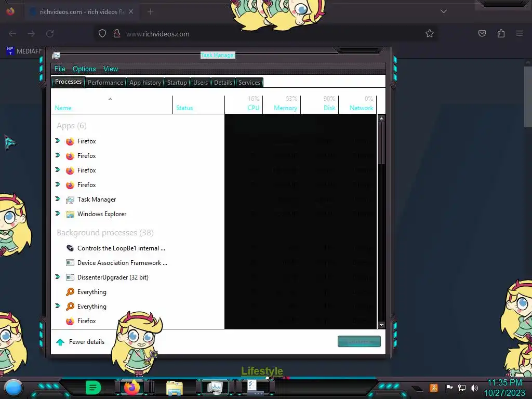The width and height of the screenshot is (532, 399).
Task: Click the process list scroll down arrow
Action: pyautogui.click(x=381, y=325)
